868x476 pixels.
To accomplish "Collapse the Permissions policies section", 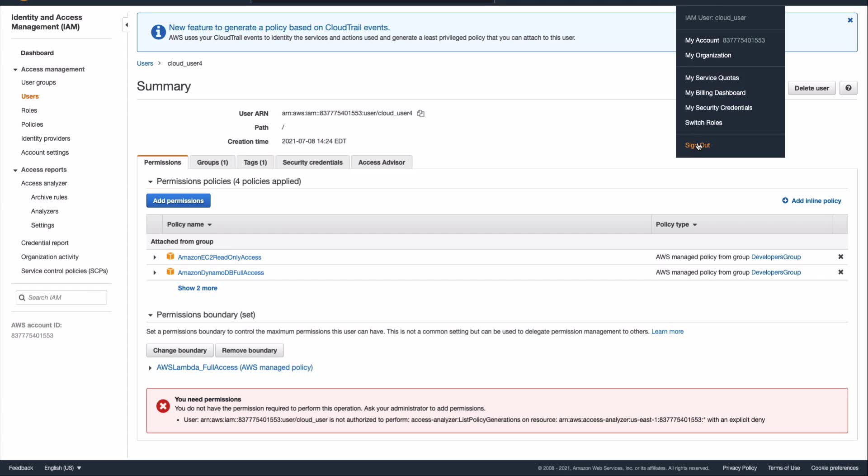I will coord(150,182).
